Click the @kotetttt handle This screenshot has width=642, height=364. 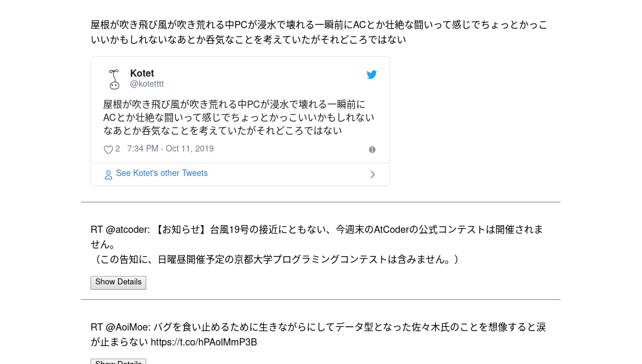[x=147, y=84]
